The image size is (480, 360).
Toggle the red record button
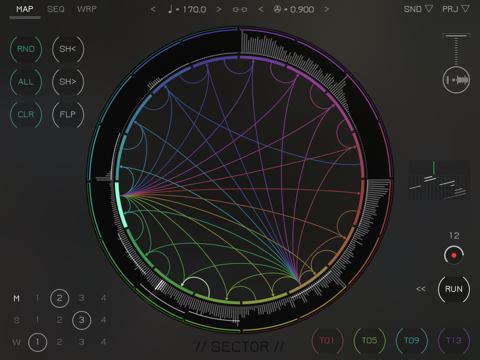pos(454,255)
